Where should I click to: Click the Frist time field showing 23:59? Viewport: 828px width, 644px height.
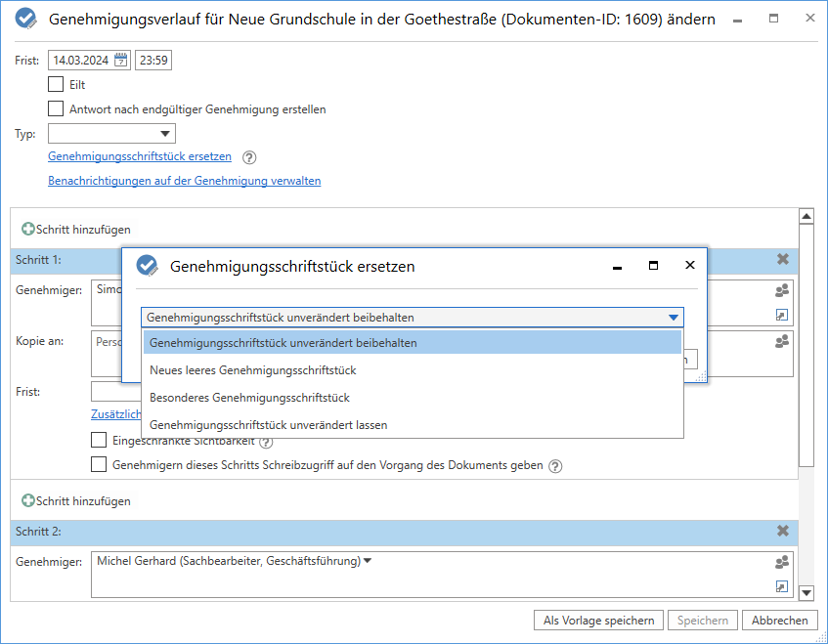(153, 61)
